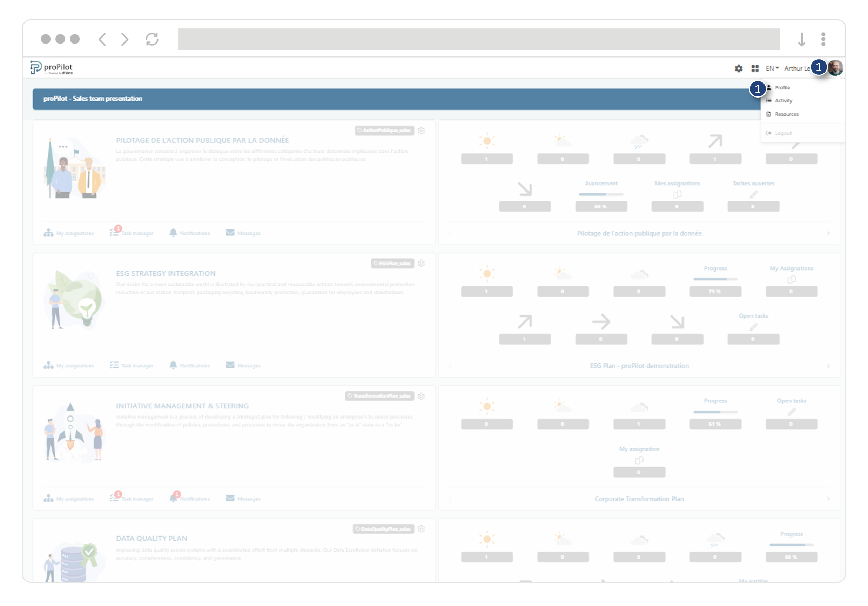The height and width of the screenshot is (606, 868).
Task: Click the Progress 61 % bar in the Corporate Transformation panel
Action: [715, 412]
